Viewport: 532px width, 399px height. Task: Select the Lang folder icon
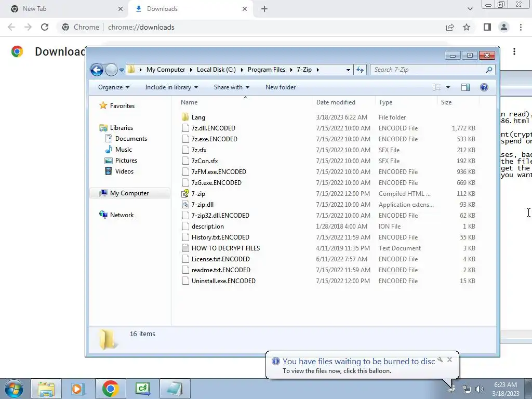click(185, 117)
